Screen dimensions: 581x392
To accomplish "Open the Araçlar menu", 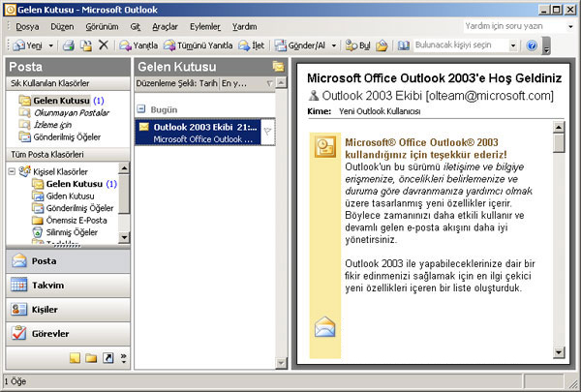I will (165, 27).
